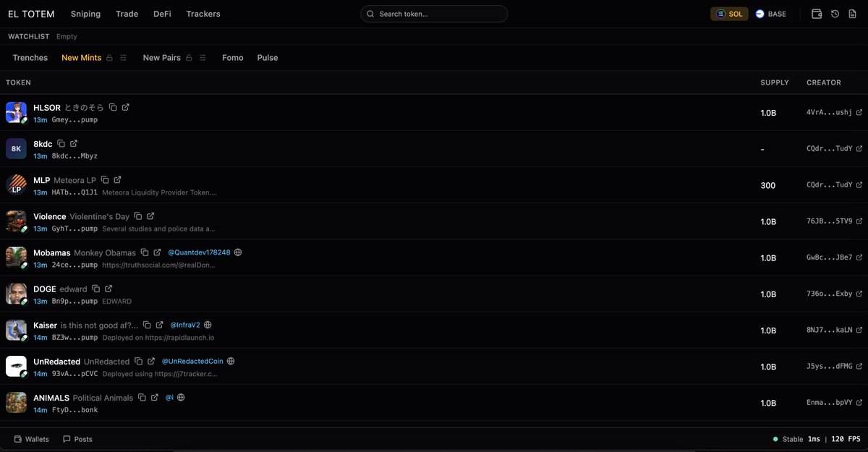868x452 pixels.
Task: Open filter settings next to New Mints
Action: click(124, 58)
